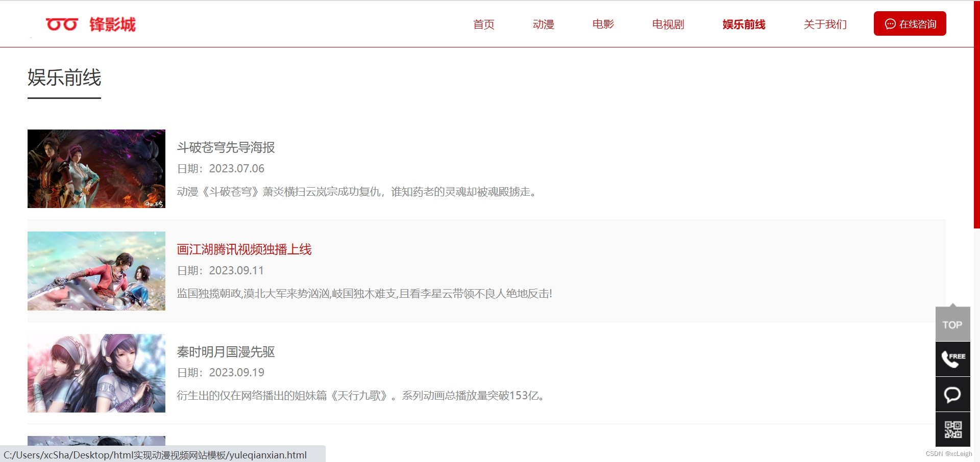Select the 娱乐前线 navigation item
Screen dimensions: 980x462
(x=744, y=24)
